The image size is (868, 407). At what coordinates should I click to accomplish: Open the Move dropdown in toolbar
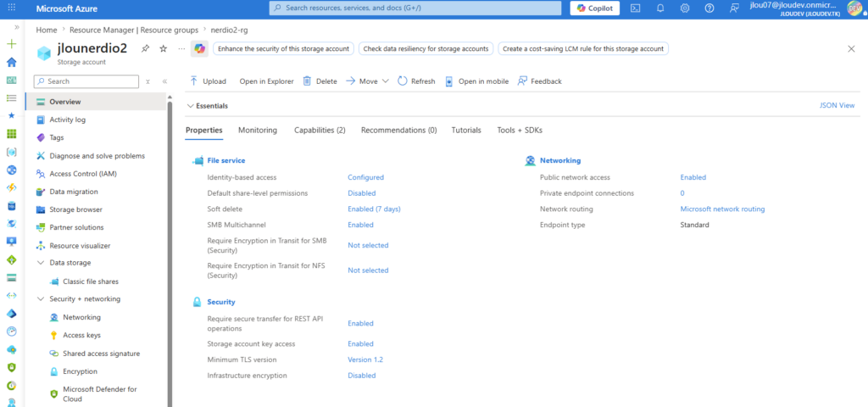[368, 81]
